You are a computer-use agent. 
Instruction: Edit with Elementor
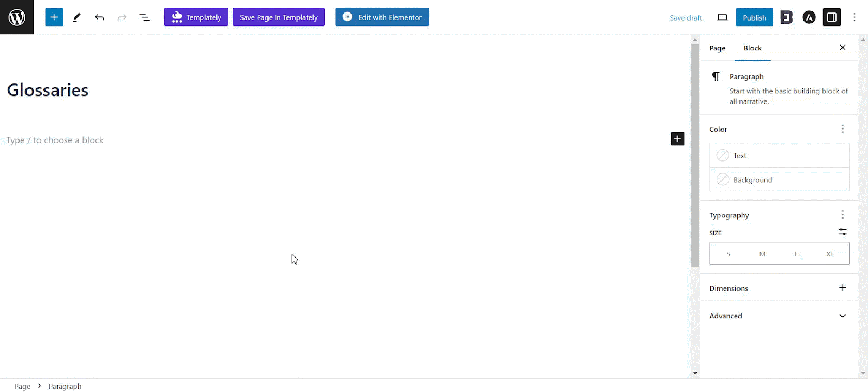[382, 17]
